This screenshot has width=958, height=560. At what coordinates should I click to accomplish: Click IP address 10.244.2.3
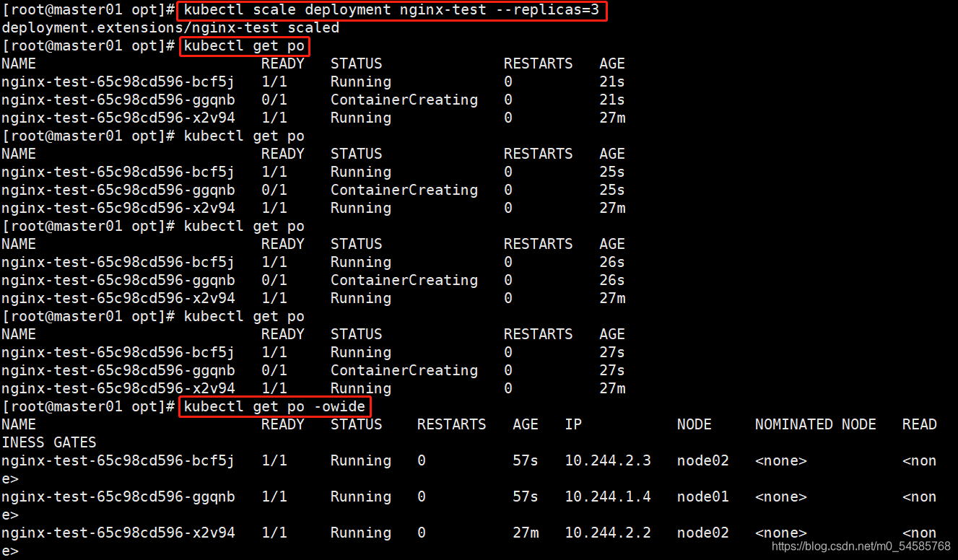pyautogui.click(x=608, y=460)
